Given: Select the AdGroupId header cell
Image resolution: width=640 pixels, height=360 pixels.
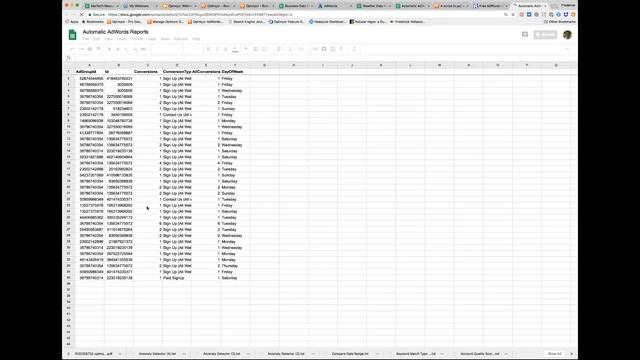Looking at the screenshot, I should (x=90, y=71).
